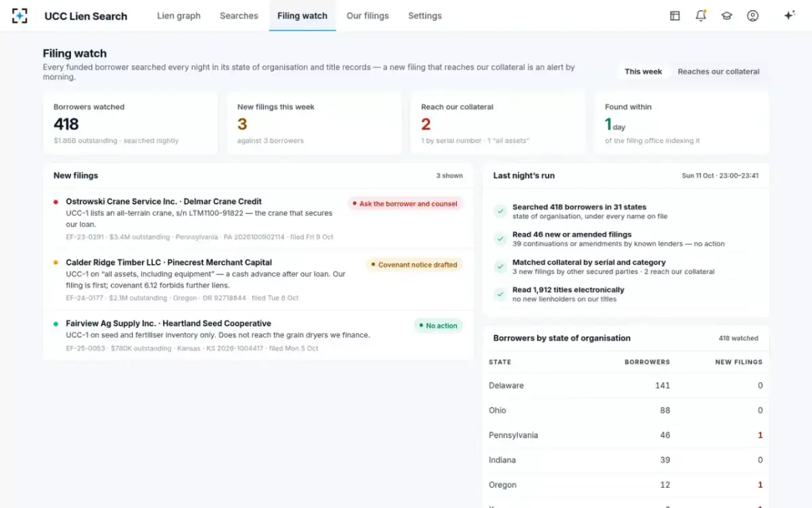Click the UCC Lien Search logo icon
Screen dimensions: 812x508
20,16
